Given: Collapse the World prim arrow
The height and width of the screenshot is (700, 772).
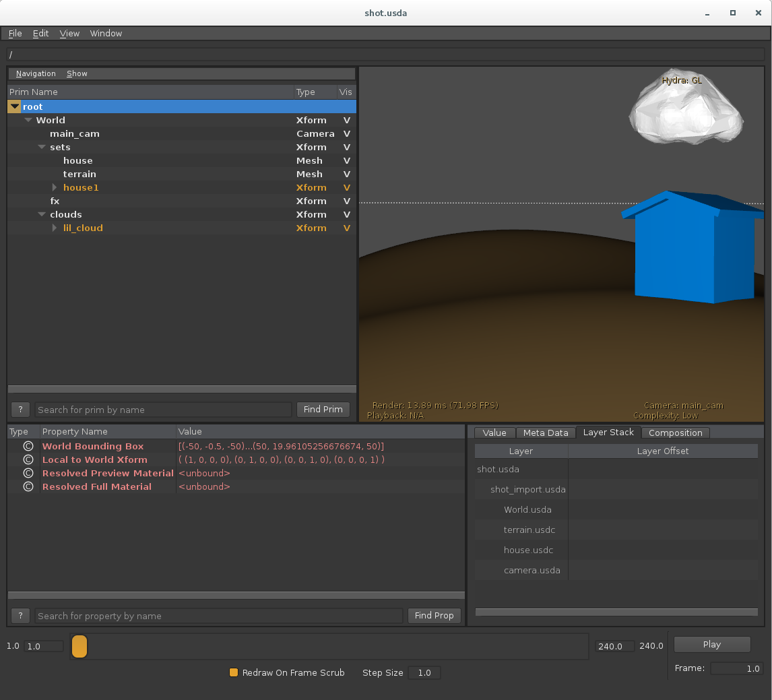Looking at the screenshot, I should (x=28, y=120).
